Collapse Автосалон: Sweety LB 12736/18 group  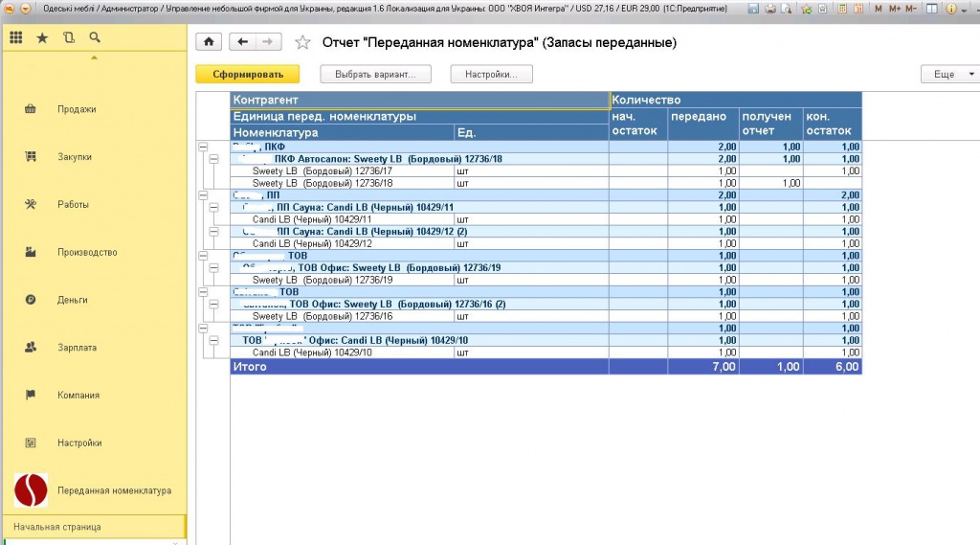pyautogui.click(x=213, y=159)
